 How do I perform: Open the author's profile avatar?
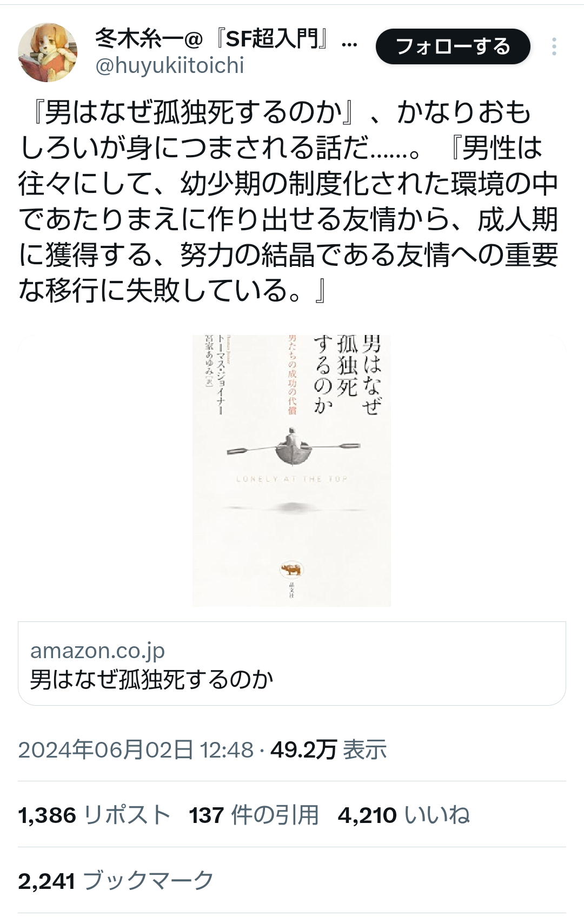pyautogui.click(x=48, y=52)
